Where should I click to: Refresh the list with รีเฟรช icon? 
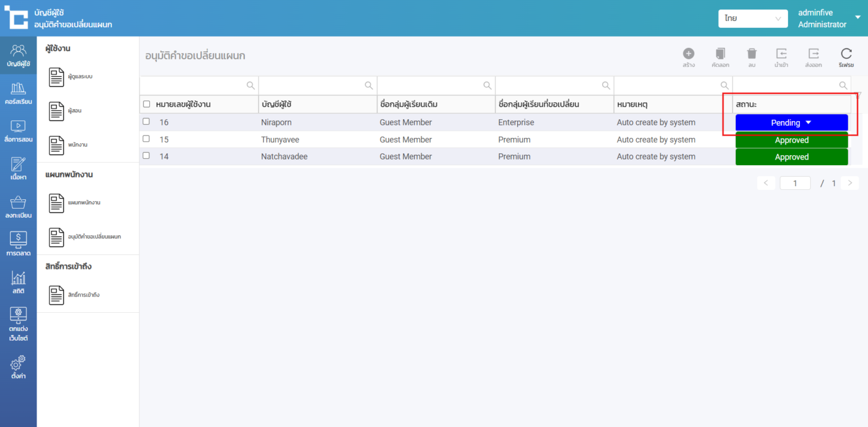(846, 54)
